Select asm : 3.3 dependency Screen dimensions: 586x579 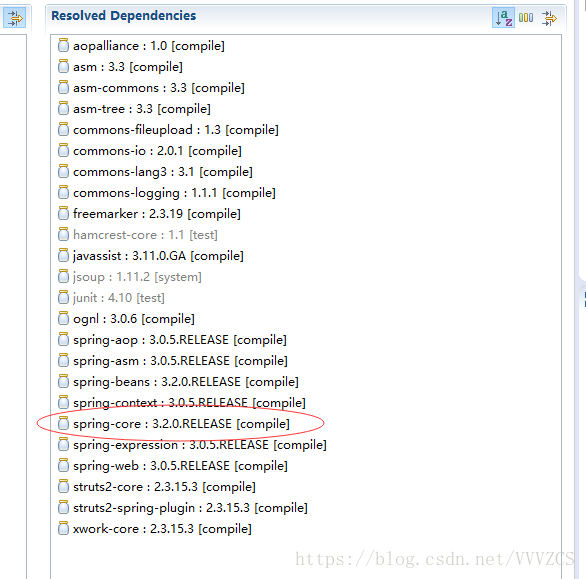[x=120, y=67]
